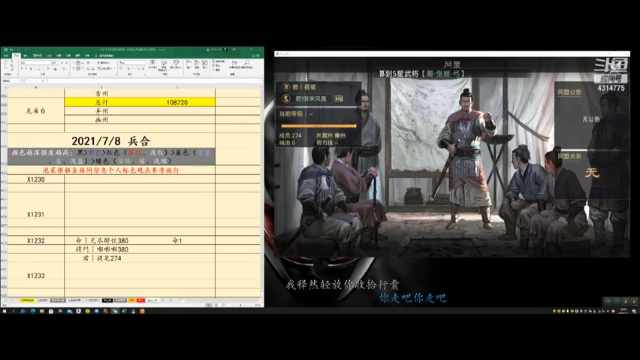Image resolution: width=640 pixels, height=360 pixels.
Task: Open the number format dropdown
Action: tap(143, 63)
